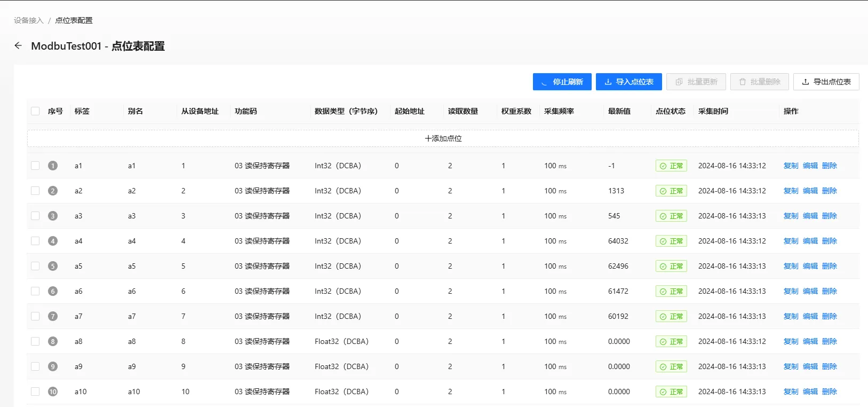Click the number 10 badge of row a10

[x=52, y=392]
